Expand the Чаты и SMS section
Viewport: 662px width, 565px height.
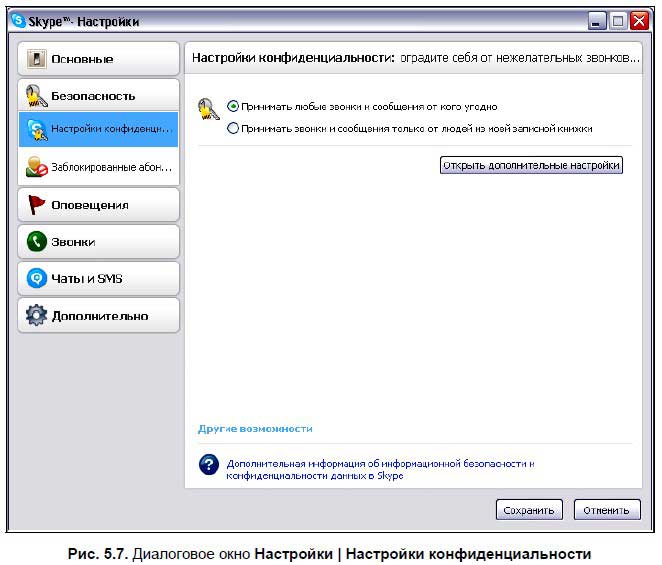tap(98, 279)
